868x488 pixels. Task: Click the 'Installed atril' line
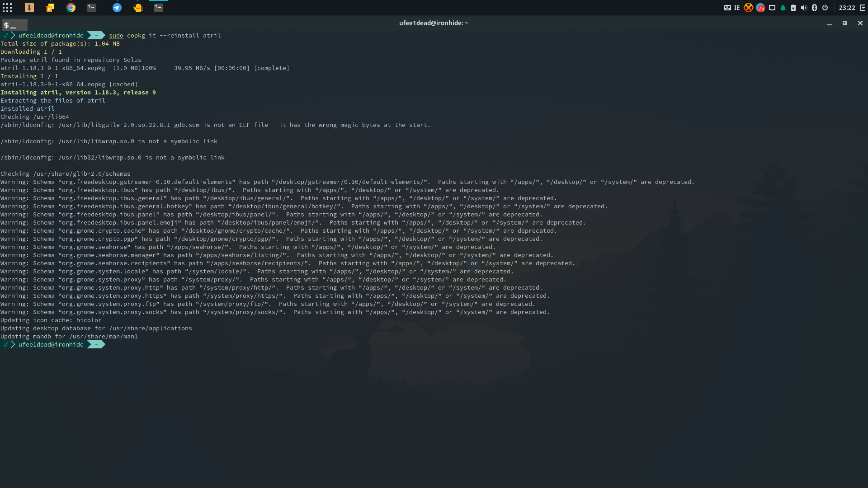pos(28,109)
